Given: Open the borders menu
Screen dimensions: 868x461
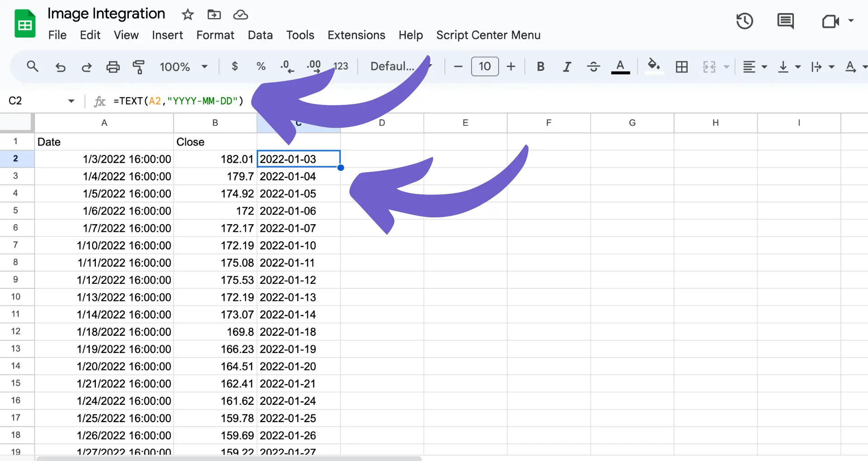Looking at the screenshot, I should tap(681, 67).
